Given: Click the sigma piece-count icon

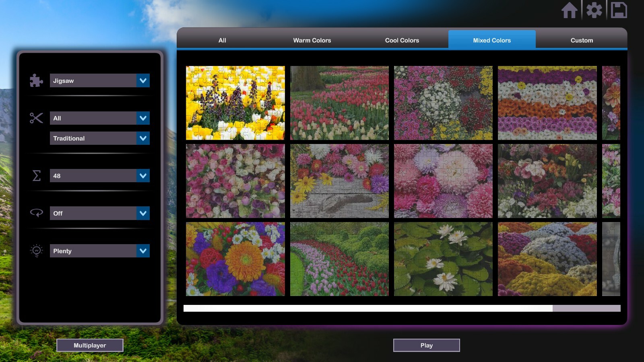Looking at the screenshot, I should 36,175.
